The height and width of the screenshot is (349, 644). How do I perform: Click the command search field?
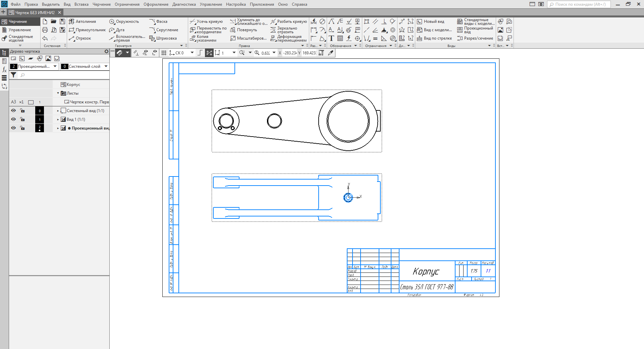579,4
